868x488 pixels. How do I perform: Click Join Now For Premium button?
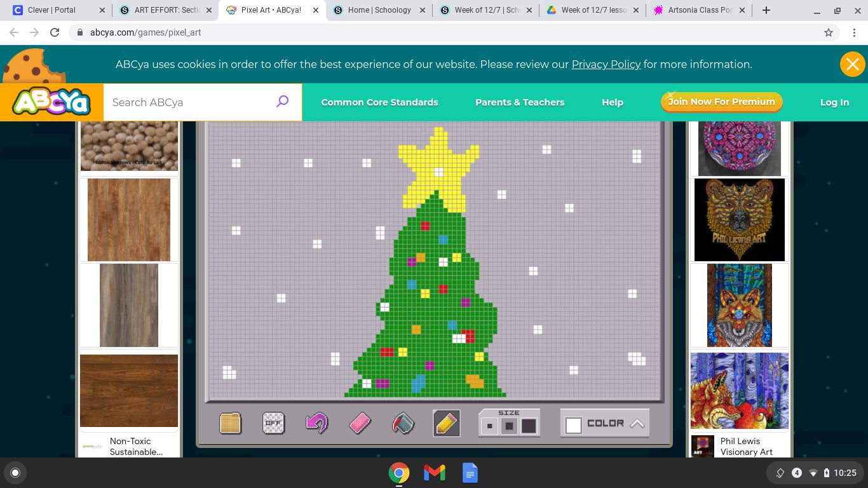click(721, 102)
